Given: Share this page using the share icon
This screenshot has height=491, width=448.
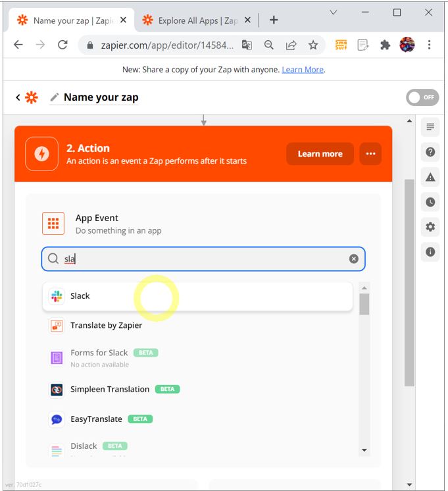Looking at the screenshot, I should (x=291, y=45).
